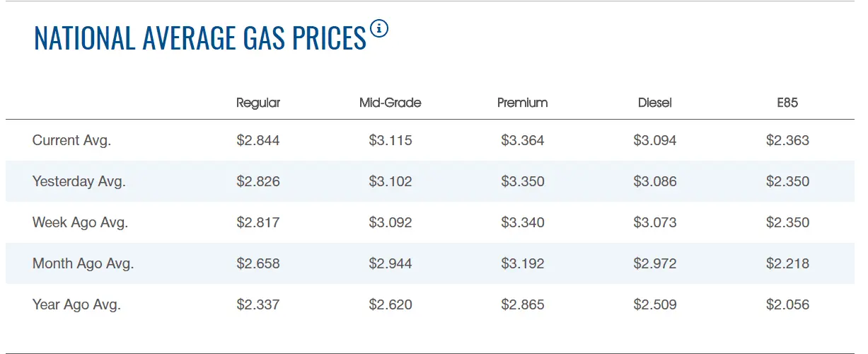The width and height of the screenshot is (868, 354).
Task: Select the Diesel column header
Action: click(654, 103)
